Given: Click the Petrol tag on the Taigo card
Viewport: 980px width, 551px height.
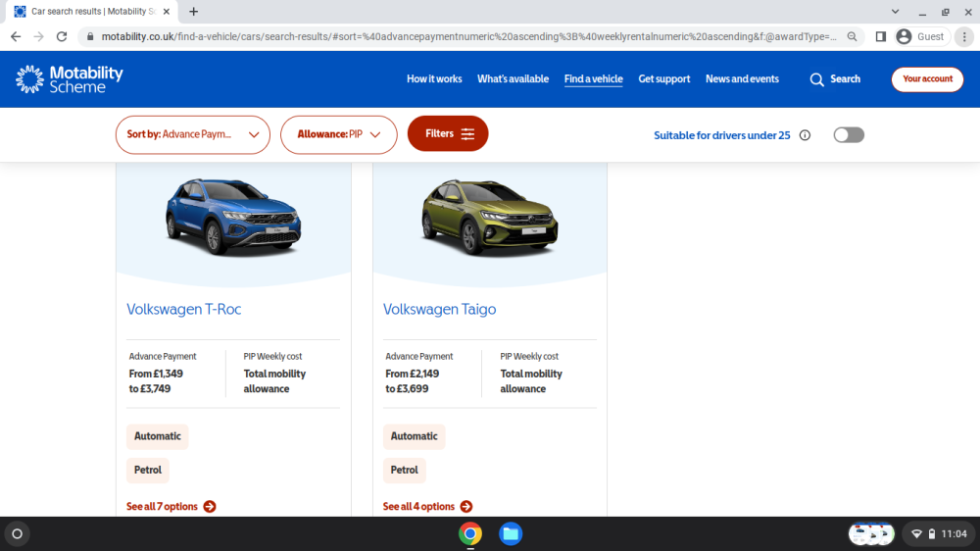Looking at the screenshot, I should pyautogui.click(x=405, y=471).
